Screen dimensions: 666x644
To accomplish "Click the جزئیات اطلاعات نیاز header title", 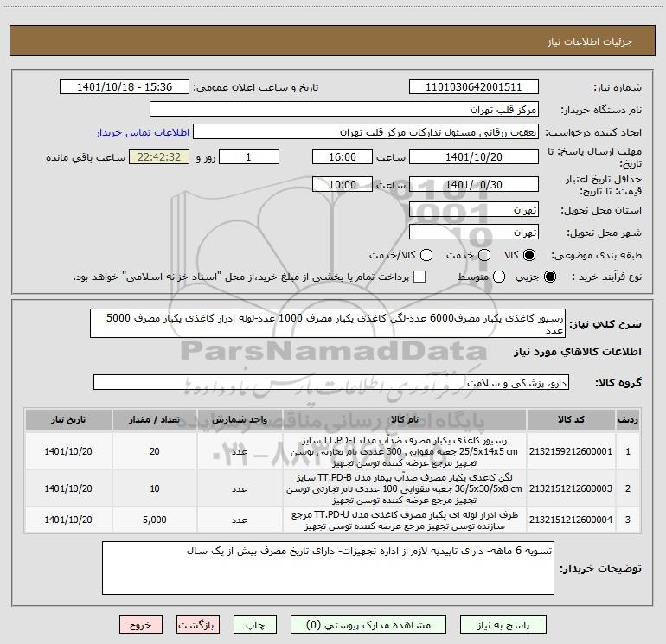I will [589, 41].
